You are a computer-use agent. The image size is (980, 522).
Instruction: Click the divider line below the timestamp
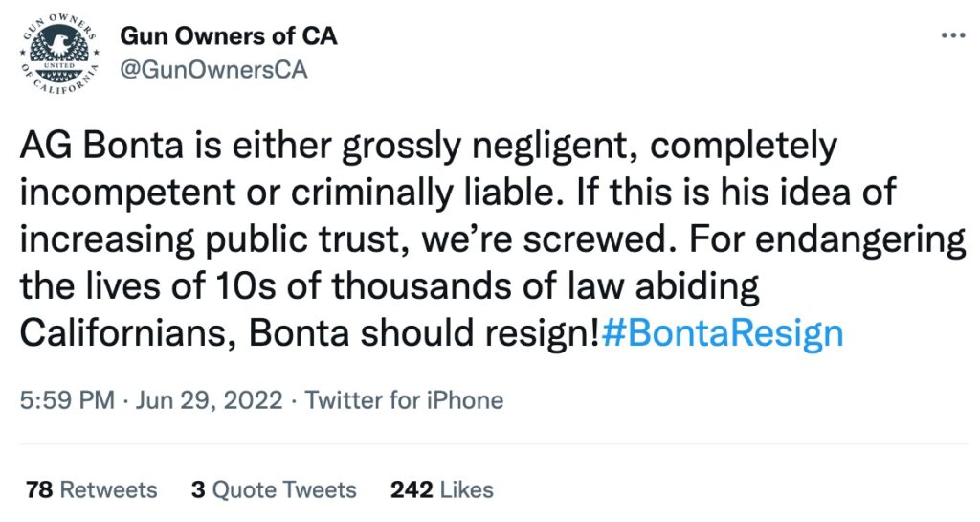coord(490,444)
